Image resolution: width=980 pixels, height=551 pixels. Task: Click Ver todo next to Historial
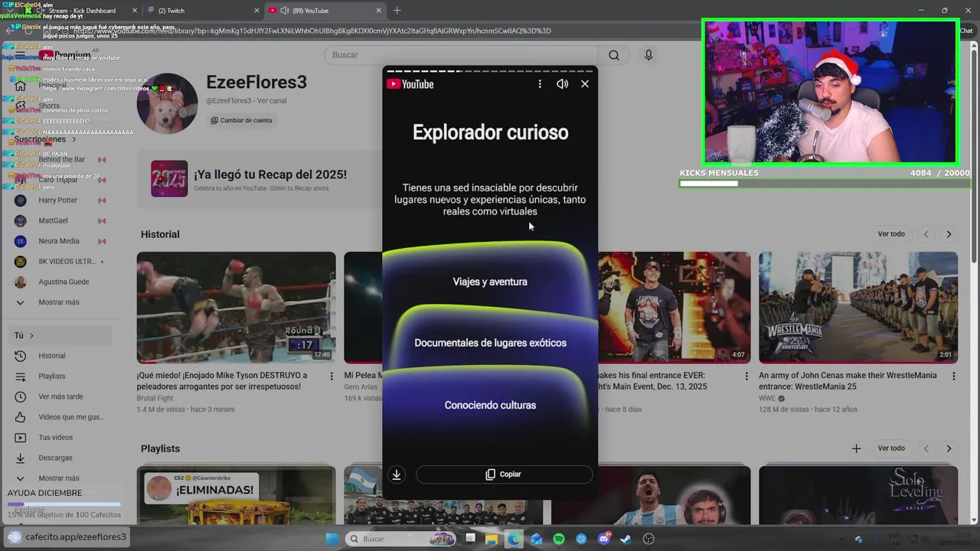[891, 234]
